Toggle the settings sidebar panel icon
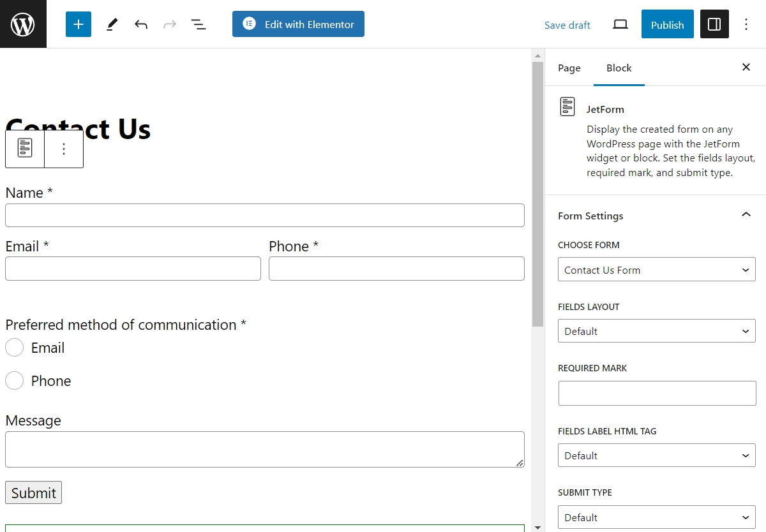 (x=714, y=24)
